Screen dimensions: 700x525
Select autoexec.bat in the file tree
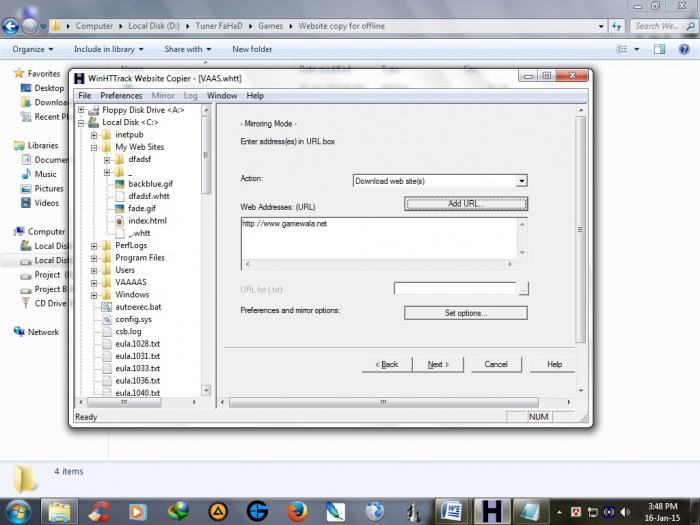coord(138,307)
